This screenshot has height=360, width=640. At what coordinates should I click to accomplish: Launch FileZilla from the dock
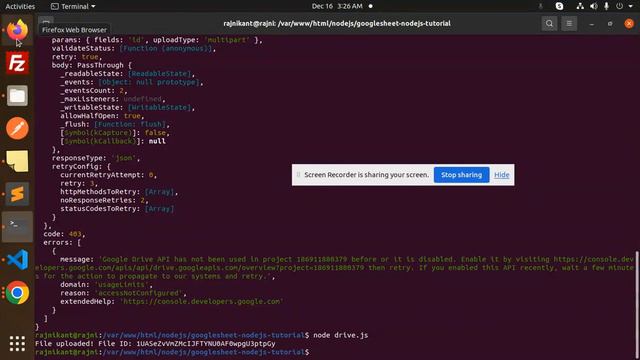(x=17, y=63)
